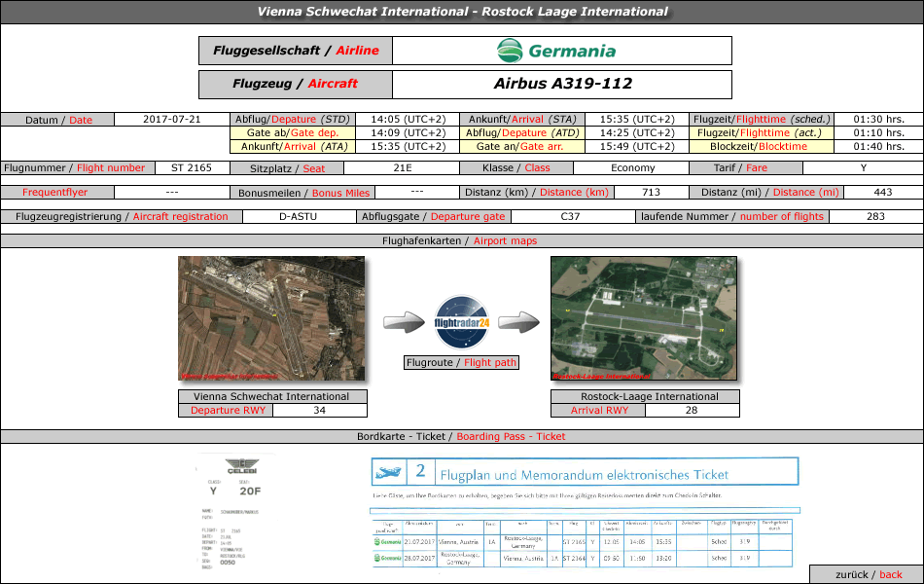
Task: Click actual flighttime 01:10 hrs.
Action: coord(878,132)
